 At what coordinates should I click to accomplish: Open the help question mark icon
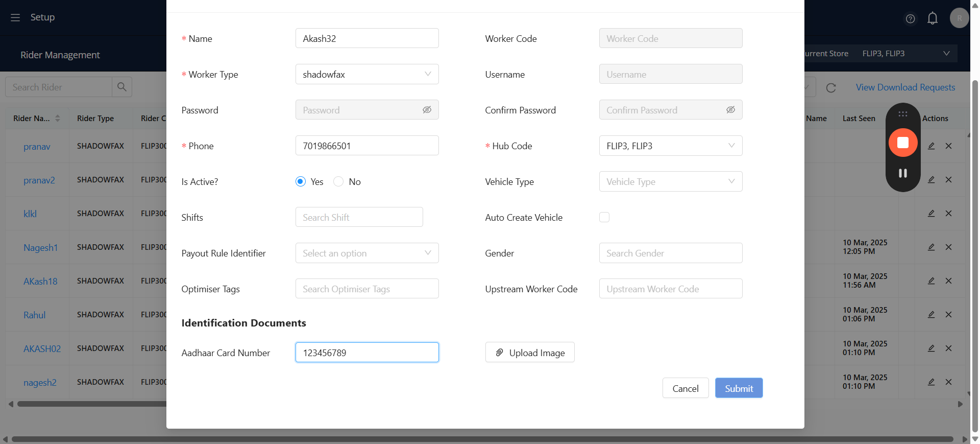coord(910,19)
